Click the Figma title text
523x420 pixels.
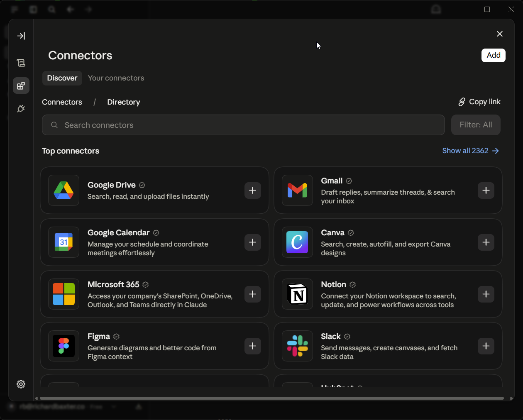(x=99, y=337)
